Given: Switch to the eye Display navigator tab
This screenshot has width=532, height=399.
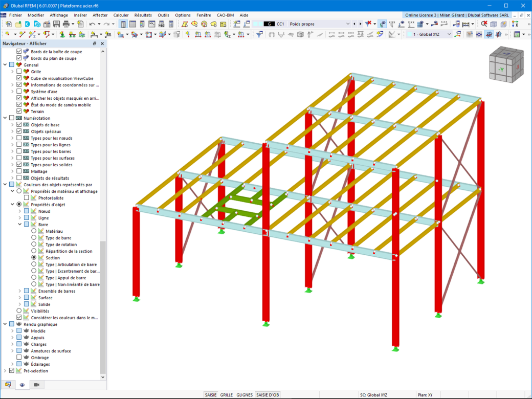Looking at the screenshot, I should 22,385.
